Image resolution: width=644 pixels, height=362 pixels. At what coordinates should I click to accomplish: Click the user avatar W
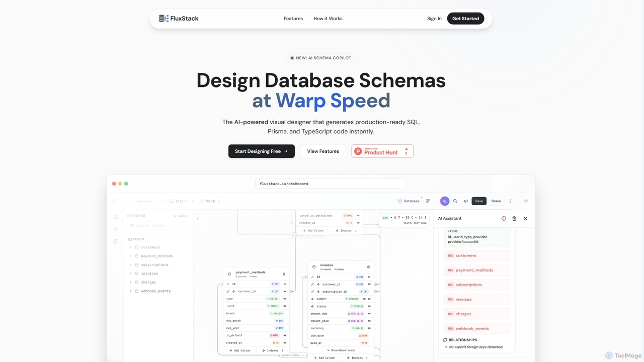[x=526, y=201]
